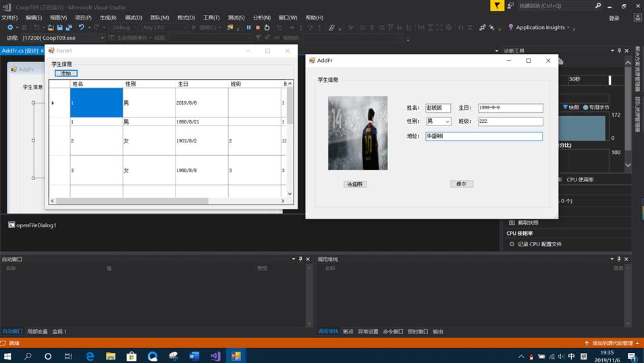Image resolution: width=644 pixels, height=363 pixels.
Task: Toggle the 专用字节 legend marker
Action: coord(585,107)
